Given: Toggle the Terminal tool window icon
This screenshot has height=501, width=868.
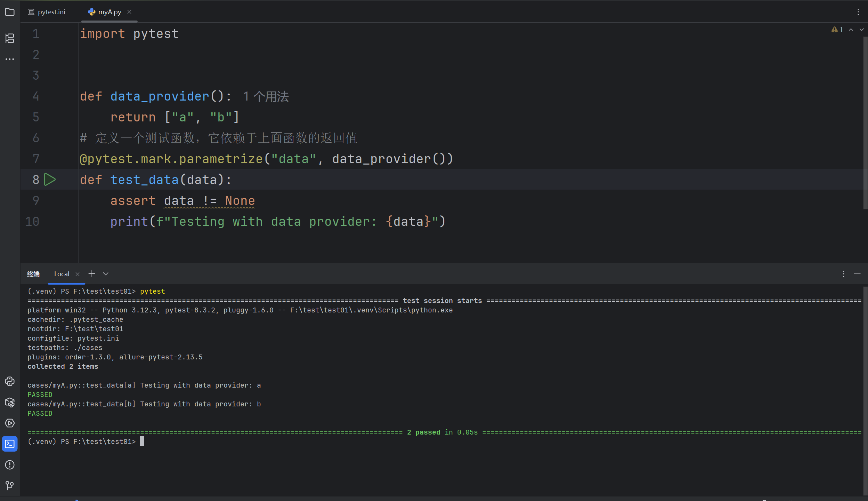Looking at the screenshot, I should coord(10,444).
